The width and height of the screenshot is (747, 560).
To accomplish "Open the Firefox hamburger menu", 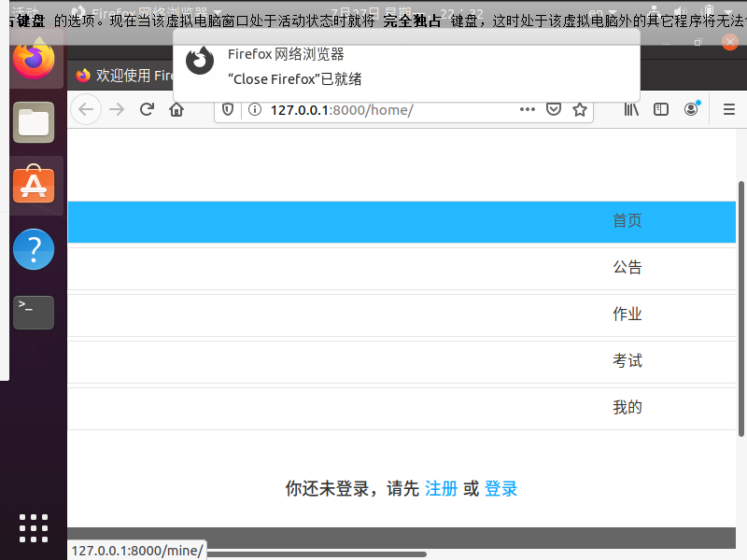I will [x=729, y=109].
